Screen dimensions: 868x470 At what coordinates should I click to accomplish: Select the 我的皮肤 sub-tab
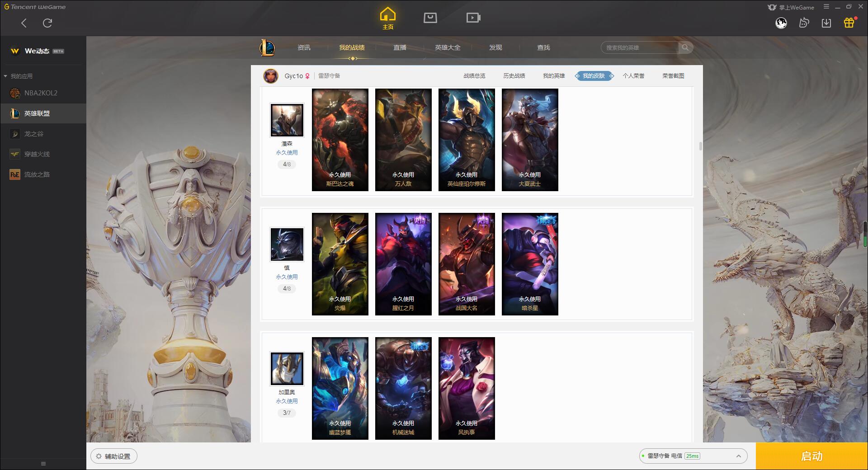[594, 76]
